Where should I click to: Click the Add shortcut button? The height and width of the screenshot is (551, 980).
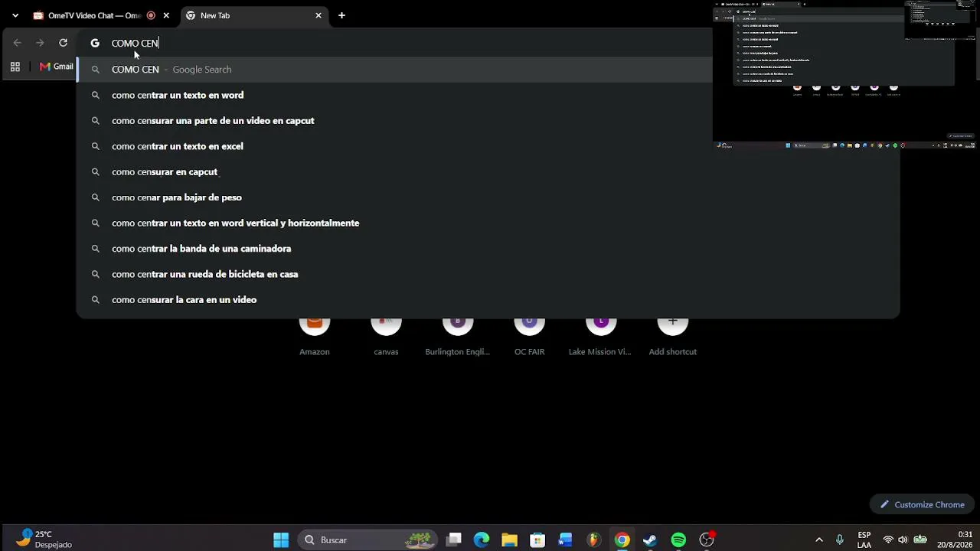click(673, 335)
